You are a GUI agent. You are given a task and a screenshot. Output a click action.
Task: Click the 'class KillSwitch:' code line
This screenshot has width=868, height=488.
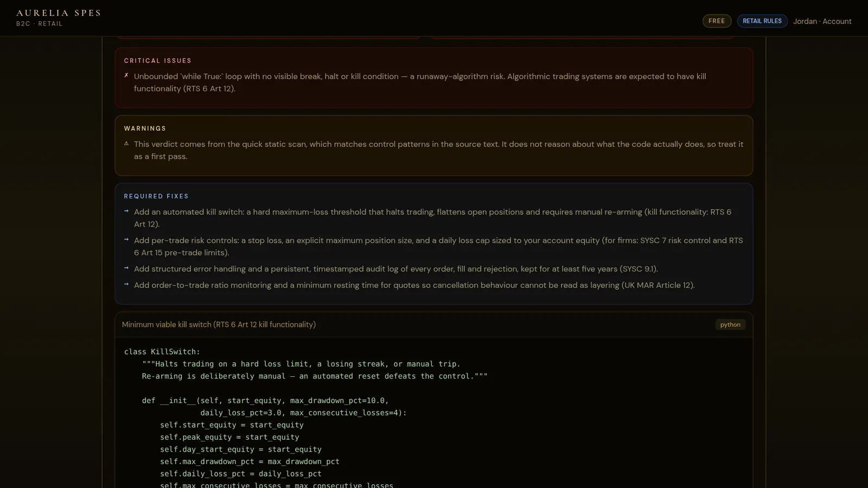(x=162, y=352)
